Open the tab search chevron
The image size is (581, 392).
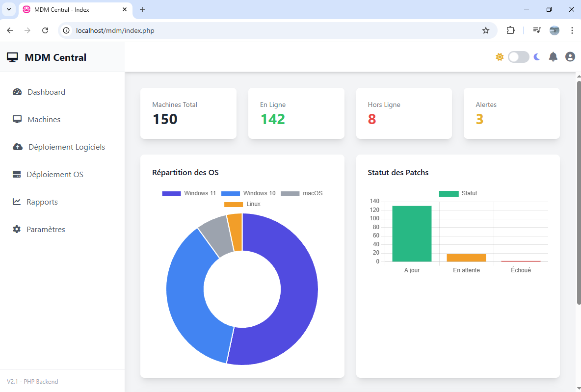point(8,9)
